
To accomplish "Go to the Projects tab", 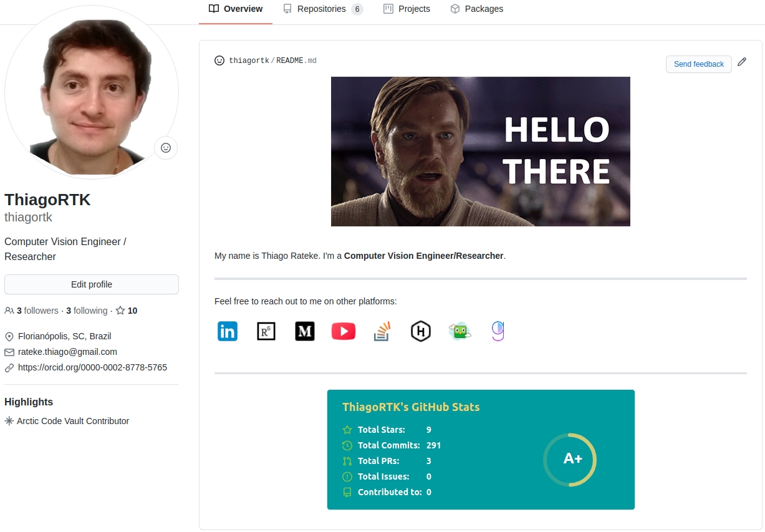I will pos(407,9).
